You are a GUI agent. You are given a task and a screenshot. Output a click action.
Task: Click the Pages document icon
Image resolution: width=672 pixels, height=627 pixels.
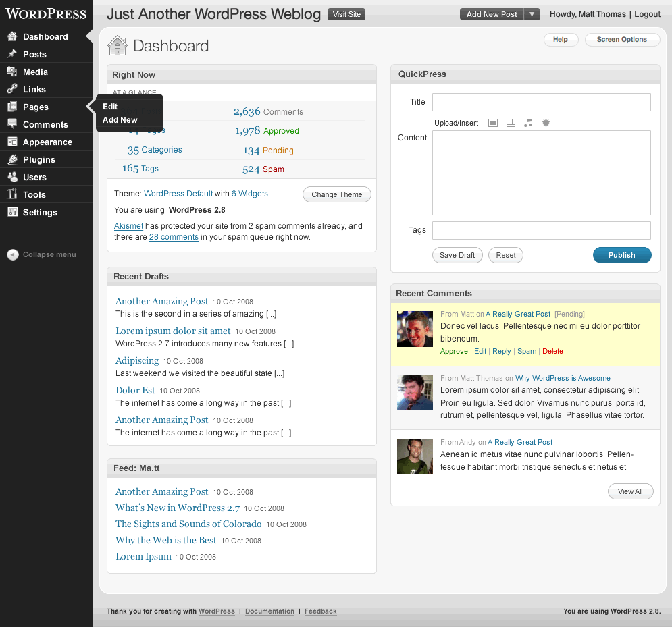(x=12, y=107)
